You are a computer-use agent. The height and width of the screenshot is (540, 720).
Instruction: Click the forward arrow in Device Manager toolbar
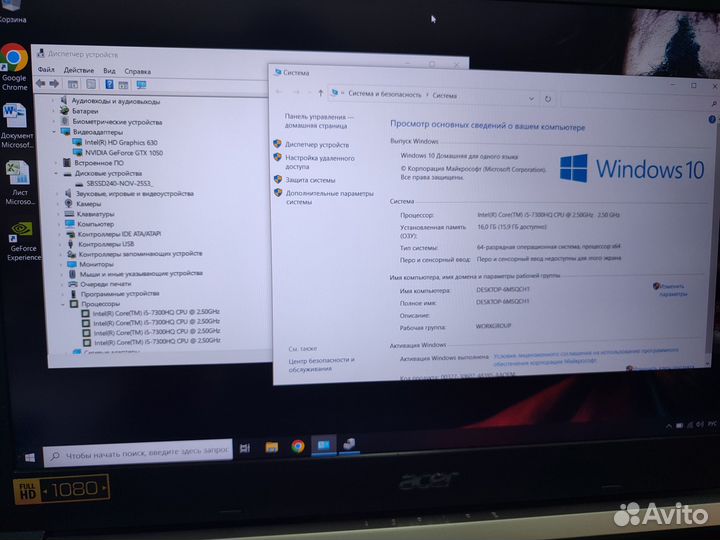click(54, 84)
